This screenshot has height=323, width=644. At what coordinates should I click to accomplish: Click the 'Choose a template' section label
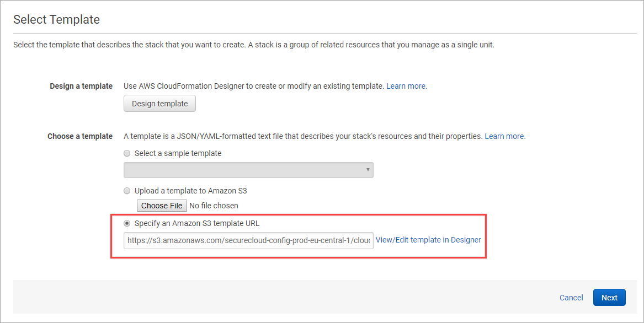point(80,136)
